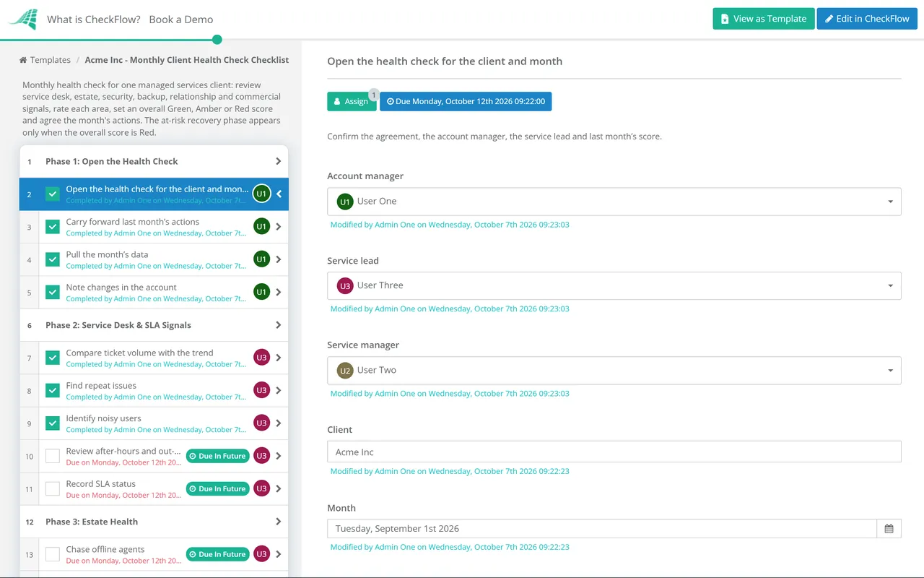Click Due In Future badge on Chase offline agents
Image resolution: width=924 pixels, height=578 pixels.
(x=218, y=554)
